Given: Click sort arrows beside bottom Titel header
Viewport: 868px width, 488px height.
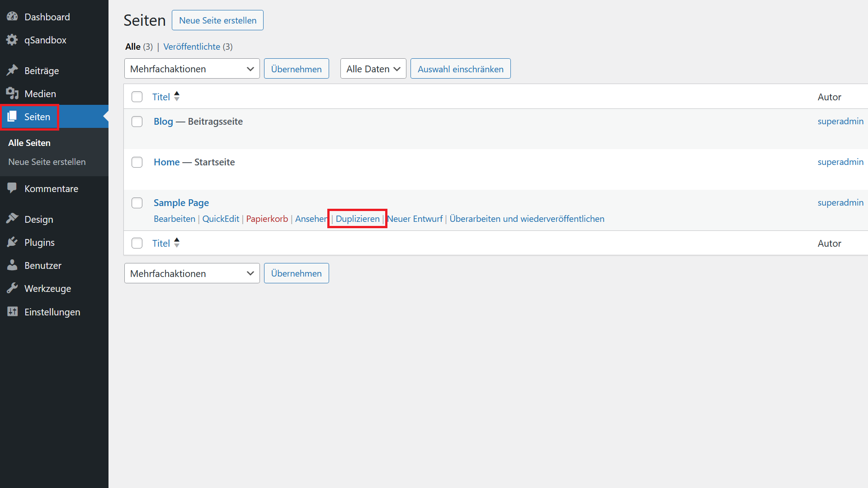Looking at the screenshot, I should coord(177,243).
